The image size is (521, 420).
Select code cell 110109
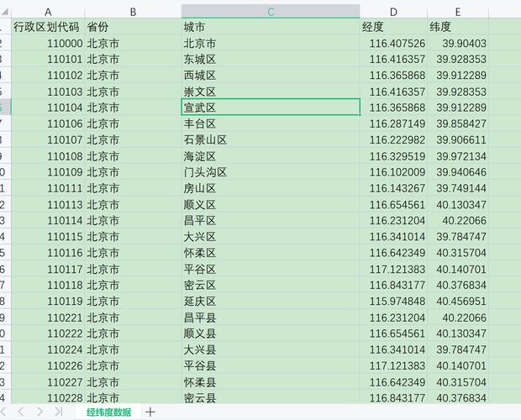coord(48,172)
